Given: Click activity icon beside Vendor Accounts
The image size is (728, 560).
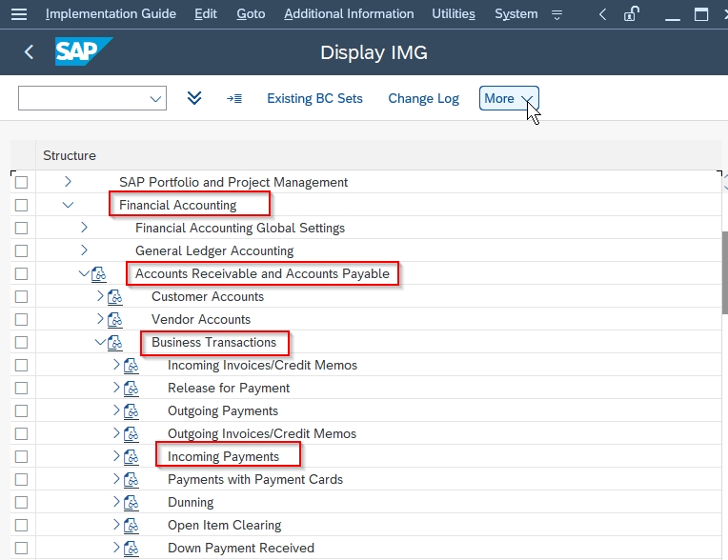Looking at the screenshot, I should coord(115,320).
